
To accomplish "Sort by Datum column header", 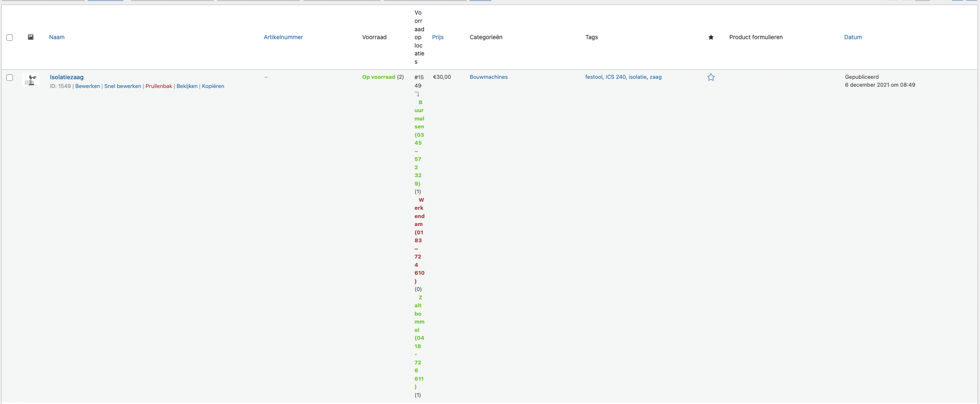I will click(x=853, y=37).
